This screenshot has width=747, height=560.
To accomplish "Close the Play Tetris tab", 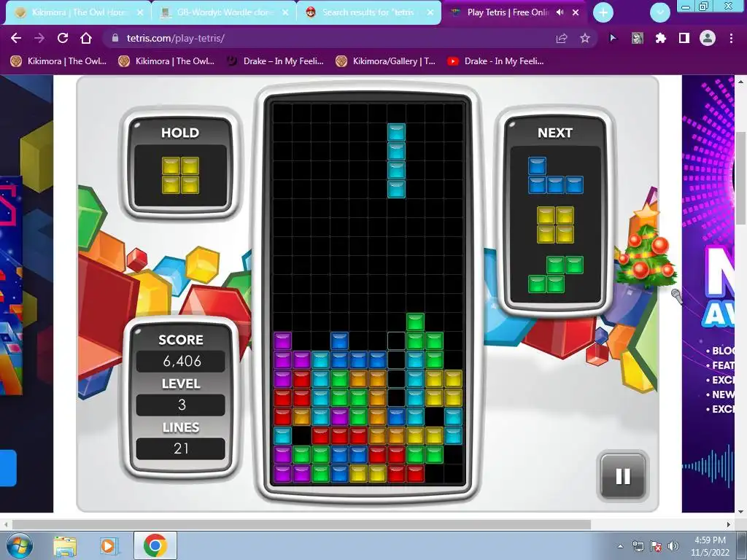I will click(x=576, y=12).
